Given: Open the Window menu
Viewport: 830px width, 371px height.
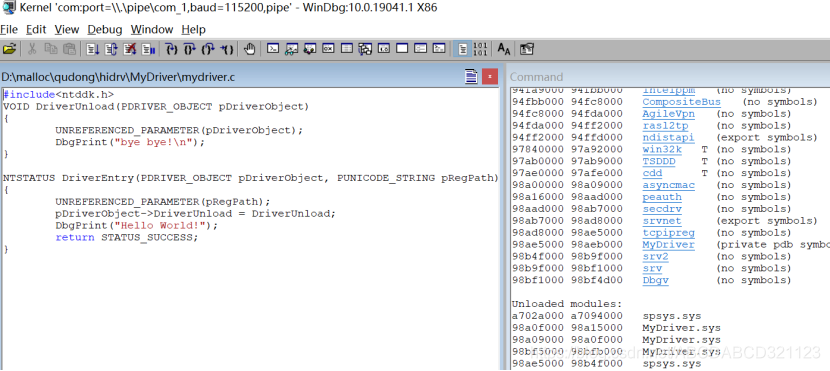Looking at the screenshot, I should tap(152, 30).
